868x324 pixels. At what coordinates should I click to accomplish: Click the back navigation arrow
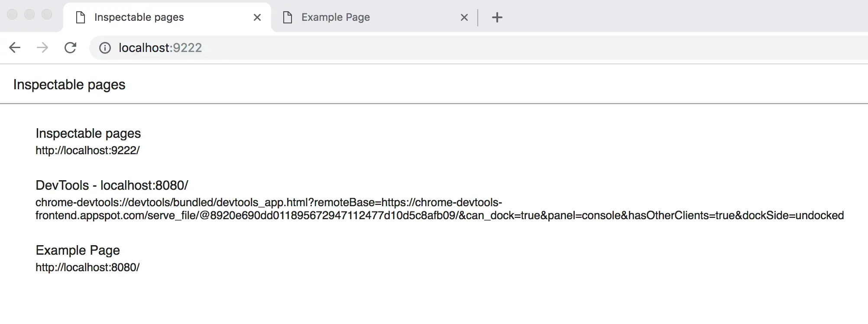pyautogui.click(x=15, y=48)
